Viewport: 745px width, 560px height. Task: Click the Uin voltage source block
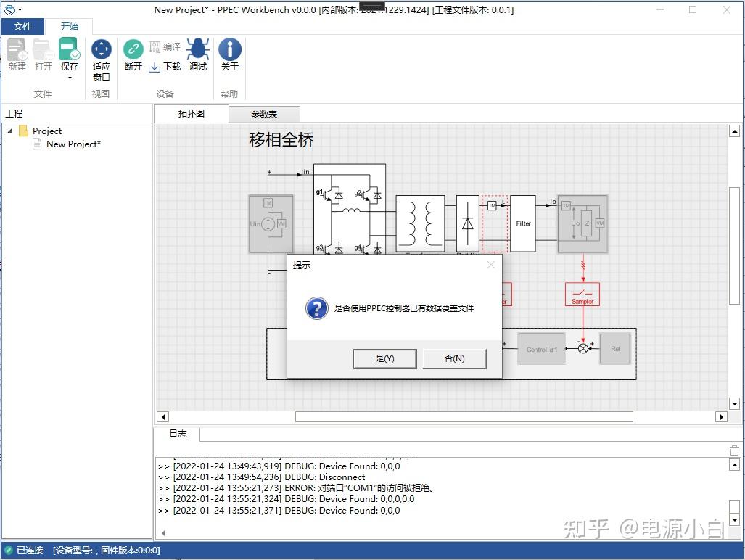[x=271, y=223]
